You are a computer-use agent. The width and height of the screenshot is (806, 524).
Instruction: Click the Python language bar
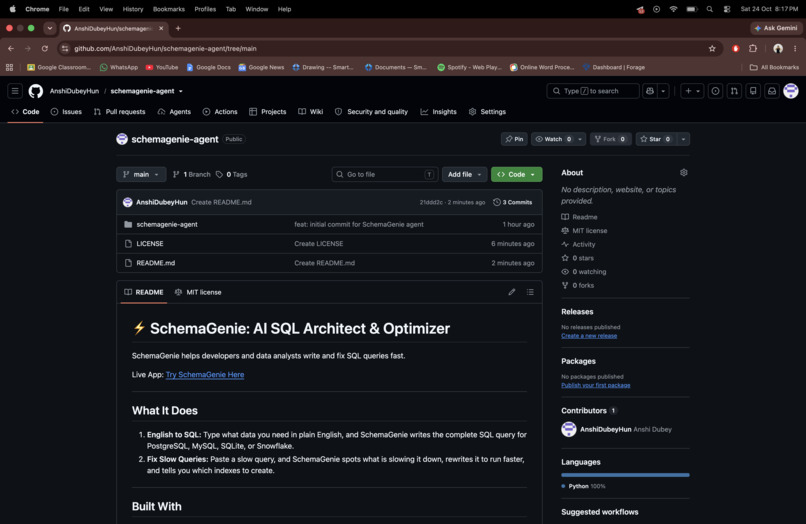(x=625, y=475)
